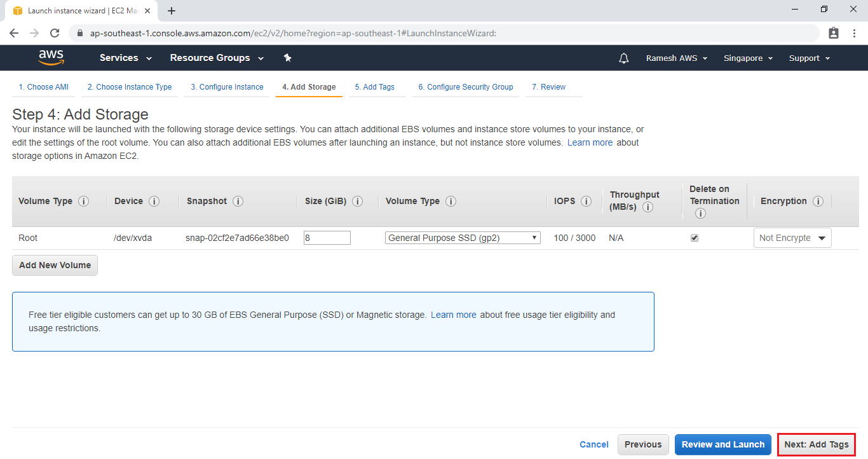Click the browser back arrow
868x459 pixels.
coord(14,33)
